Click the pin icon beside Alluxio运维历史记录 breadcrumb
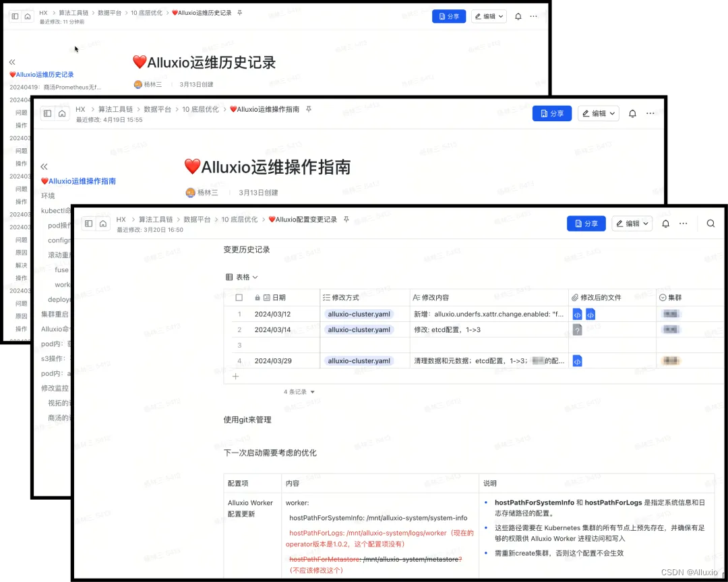Image resolution: width=728 pixels, height=582 pixels. [x=239, y=13]
